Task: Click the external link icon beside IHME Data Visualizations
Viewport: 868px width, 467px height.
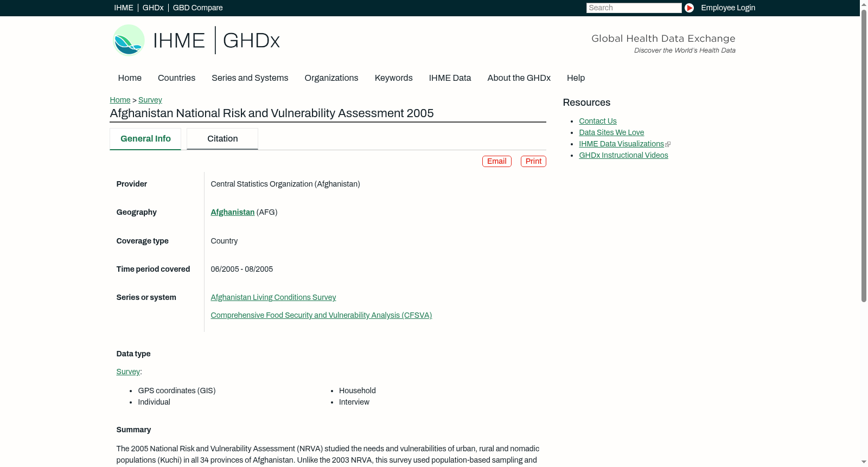Action: (668, 144)
